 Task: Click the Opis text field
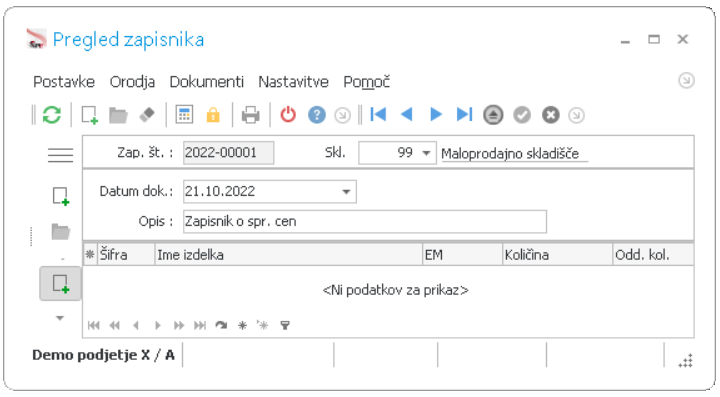point(365,222)
